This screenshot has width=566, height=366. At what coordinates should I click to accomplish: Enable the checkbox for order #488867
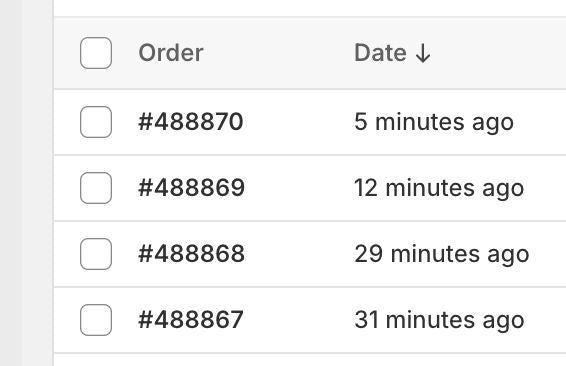point(96,320)
